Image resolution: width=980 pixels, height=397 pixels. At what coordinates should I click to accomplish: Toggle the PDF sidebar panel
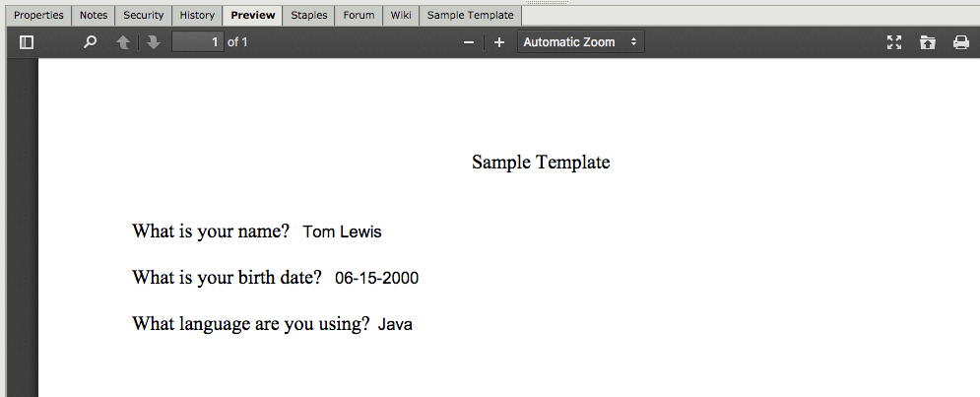pos(27,42)
